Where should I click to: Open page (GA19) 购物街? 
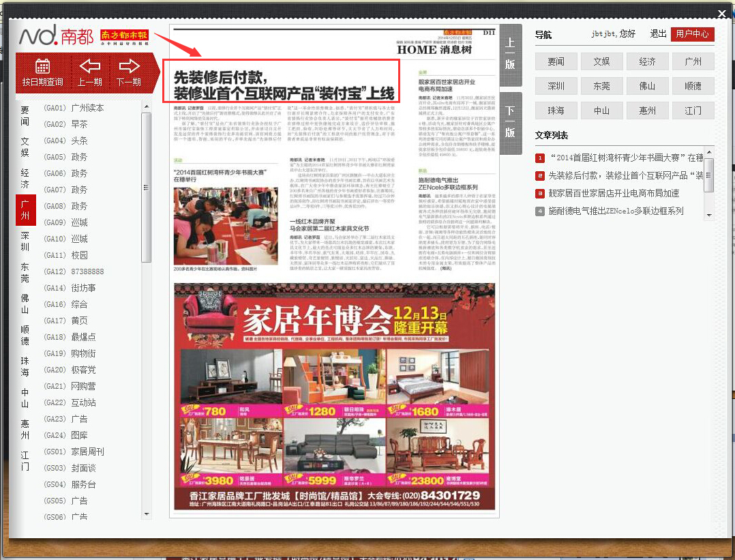70,353
